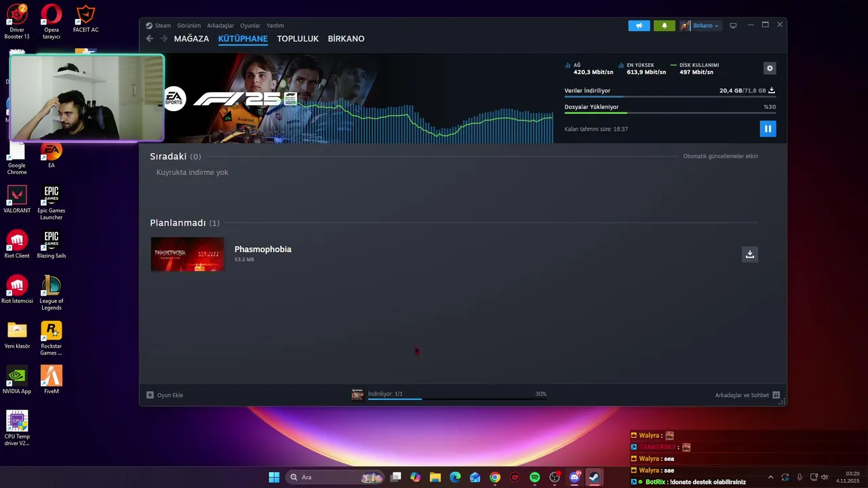Open the KÜTÜPHANE tab
This screenshot has width=868, height=488.
[243, 39]
